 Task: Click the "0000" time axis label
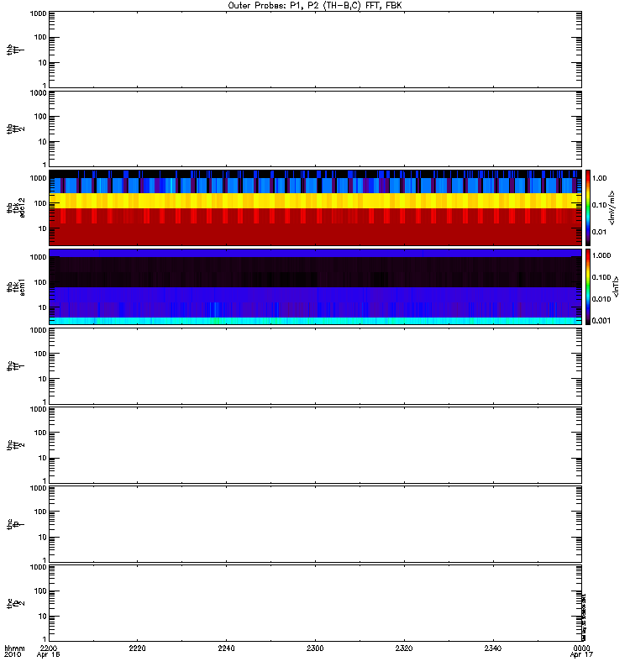click(x=581, y=648)
